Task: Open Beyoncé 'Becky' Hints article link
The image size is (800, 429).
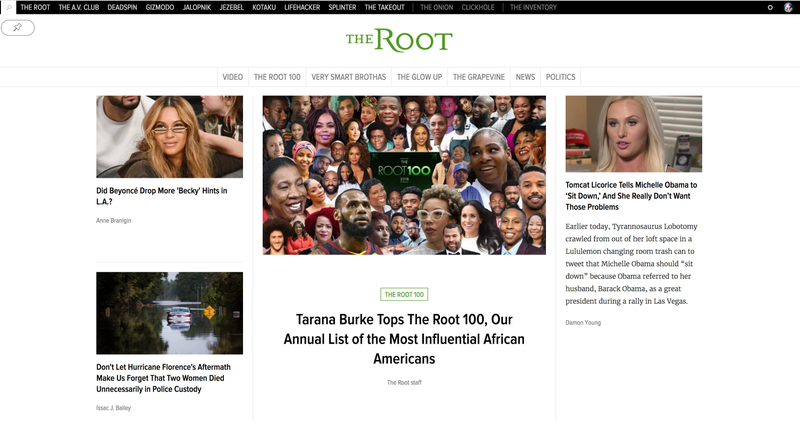Action: [162, 196]
